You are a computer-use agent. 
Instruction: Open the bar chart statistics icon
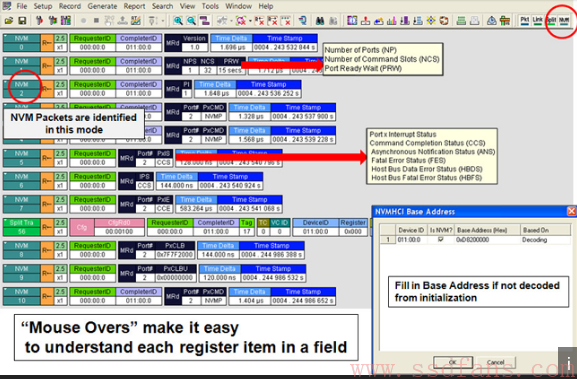[x=392, y=20]
